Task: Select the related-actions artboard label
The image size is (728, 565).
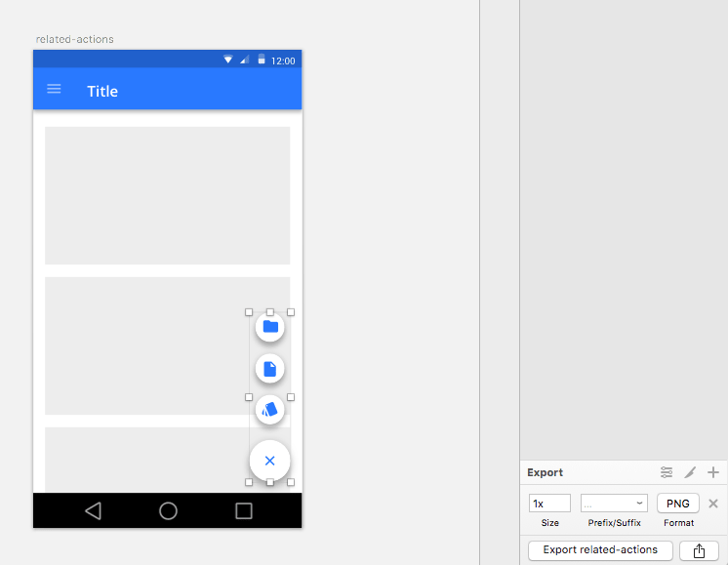Action: click(75, 39)
